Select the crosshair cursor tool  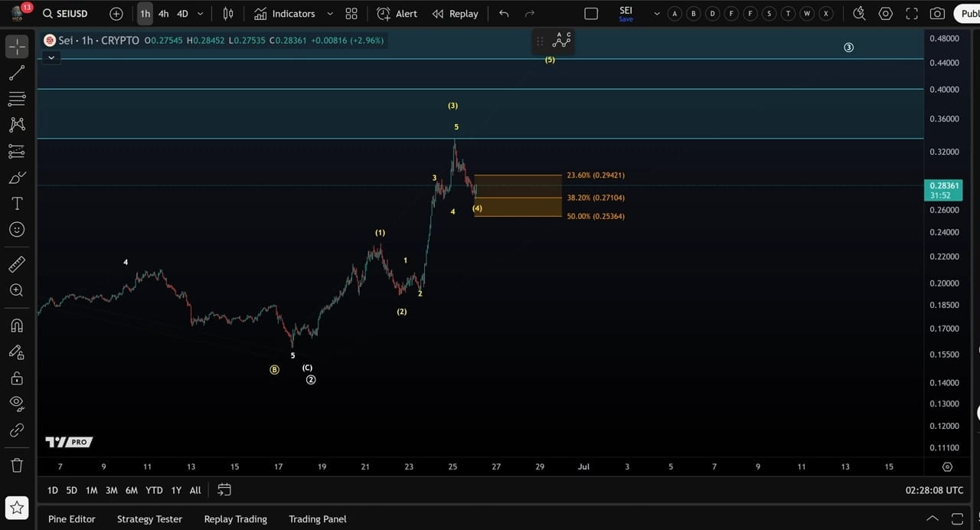[x=17, y=47]
